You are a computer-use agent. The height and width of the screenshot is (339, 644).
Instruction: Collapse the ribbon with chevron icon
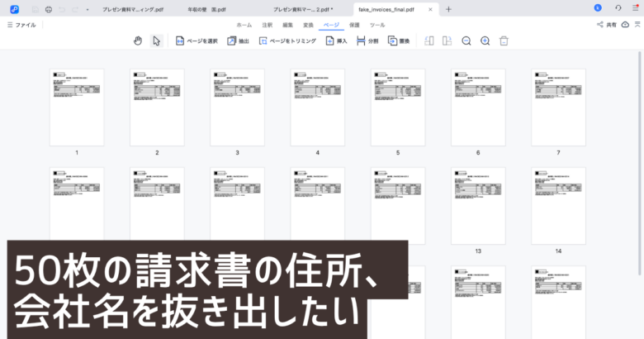(637, 25)
